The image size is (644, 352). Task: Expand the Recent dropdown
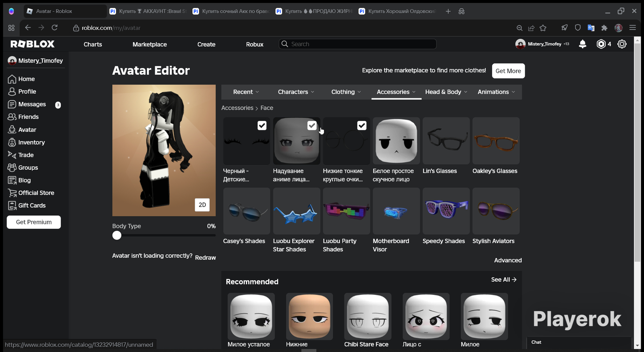246,92
